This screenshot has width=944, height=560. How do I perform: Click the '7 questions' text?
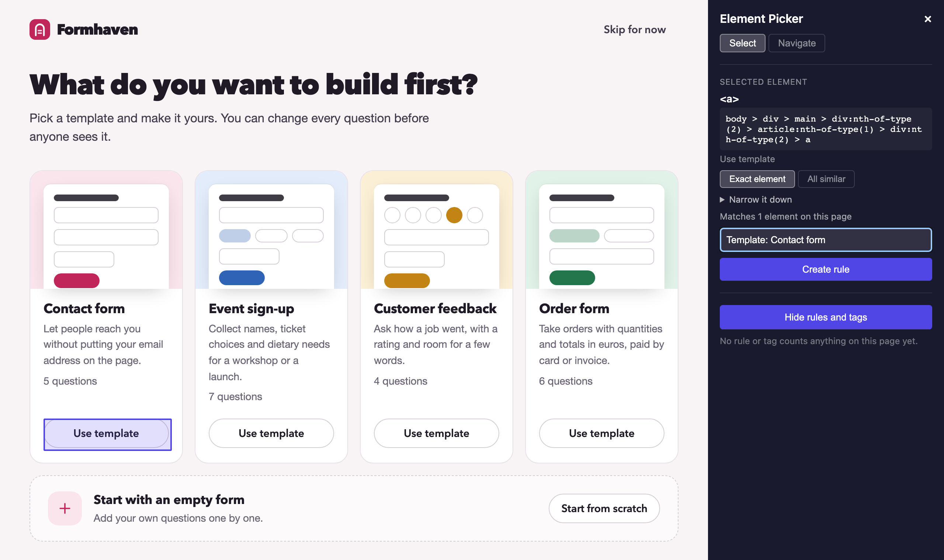pyautogui.click(x=235, y=396)
